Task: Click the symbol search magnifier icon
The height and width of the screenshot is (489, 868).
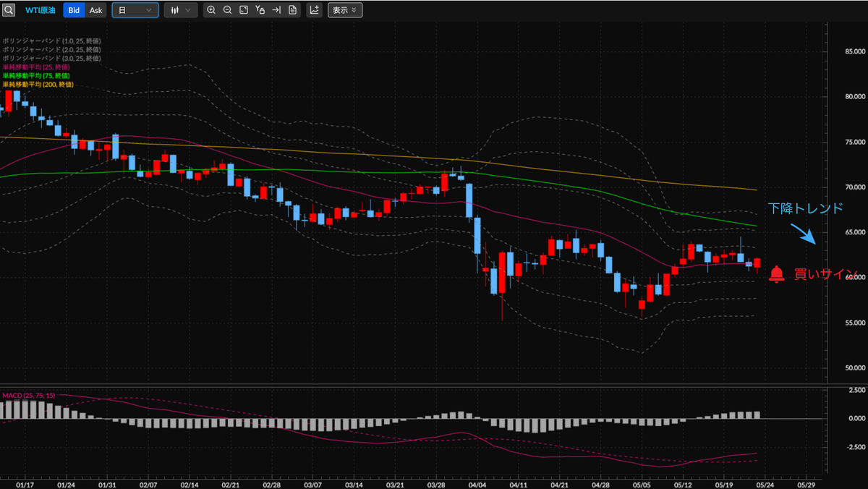Action: click(8, 10)
